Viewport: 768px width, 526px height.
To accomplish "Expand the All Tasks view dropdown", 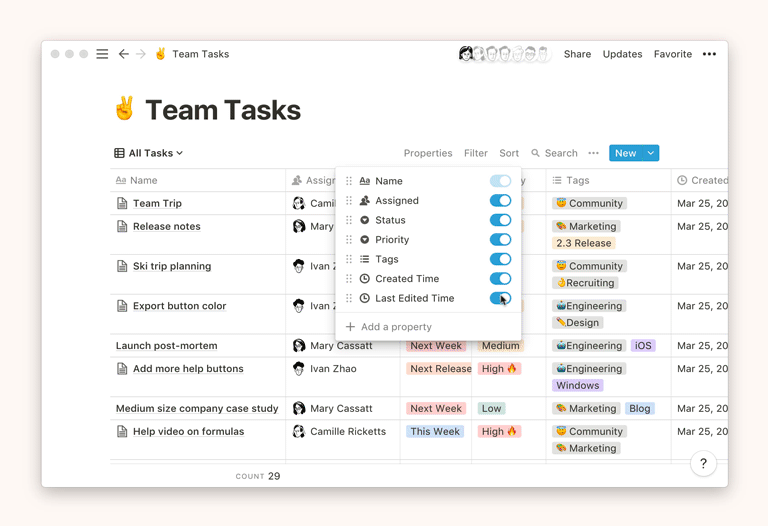I will [x=149, y=154].
